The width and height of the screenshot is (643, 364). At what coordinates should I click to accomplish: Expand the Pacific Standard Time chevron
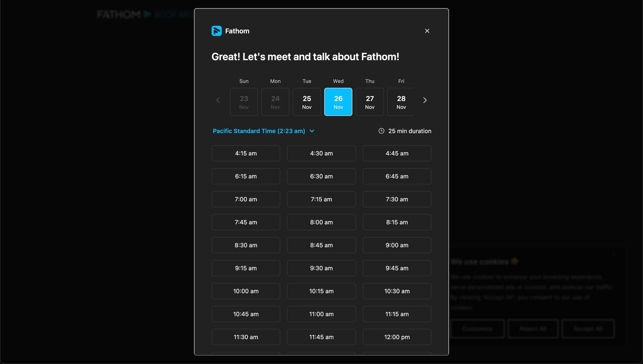click(x=312, y=131)
